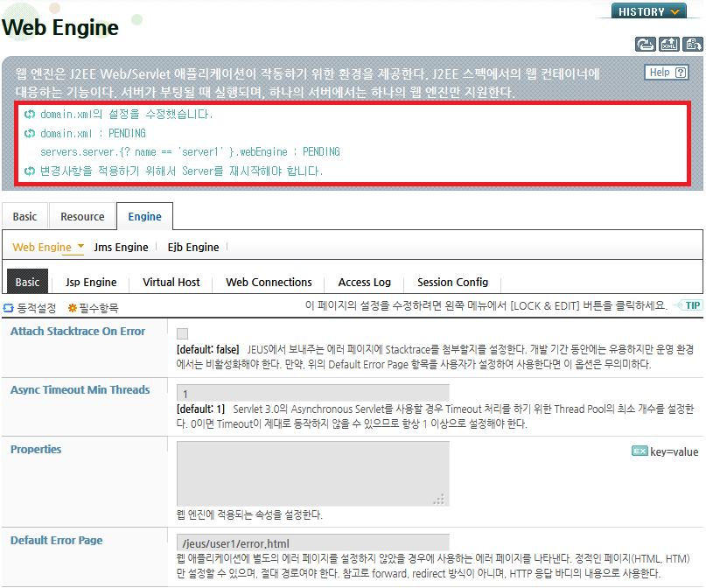Switch to the Basic top tab
The width and height of the screenshot is (706, 588).
(x=24, y=216)
